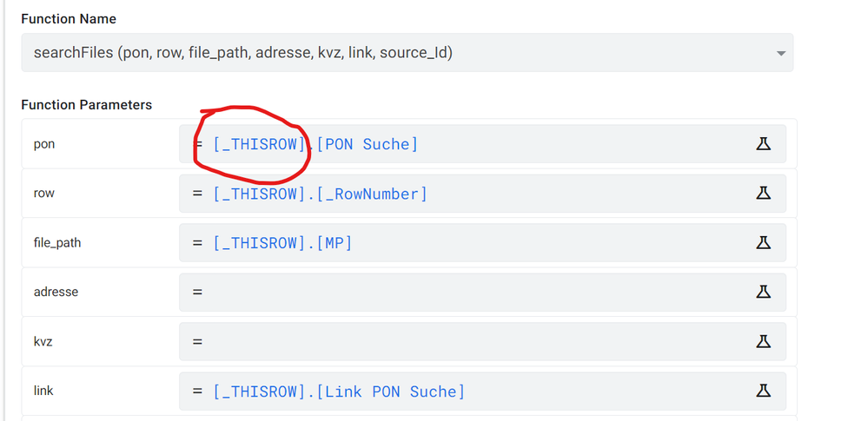Click the empty kvz expression field
This screenshot has width=868, height=421.
[482, 341]
